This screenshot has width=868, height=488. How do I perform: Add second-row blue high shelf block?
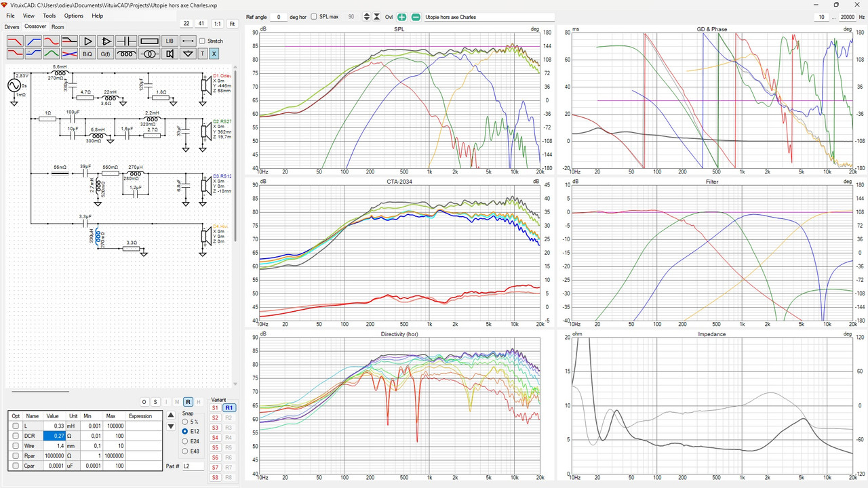tap(33, 54)
